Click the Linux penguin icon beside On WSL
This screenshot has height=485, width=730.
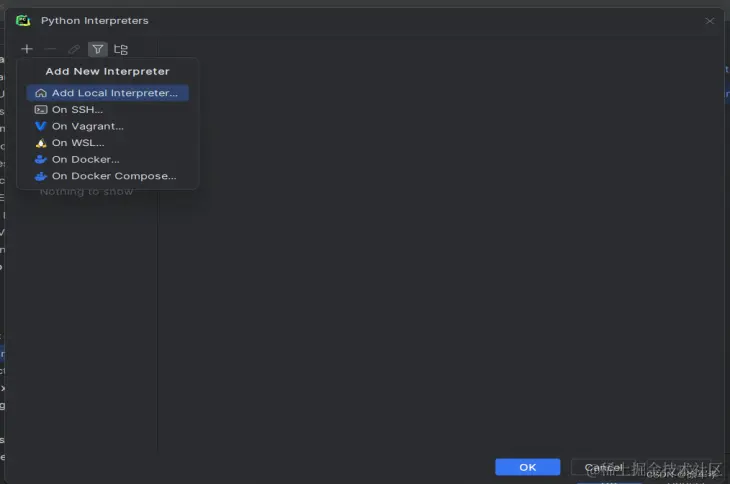pos(41,143)
